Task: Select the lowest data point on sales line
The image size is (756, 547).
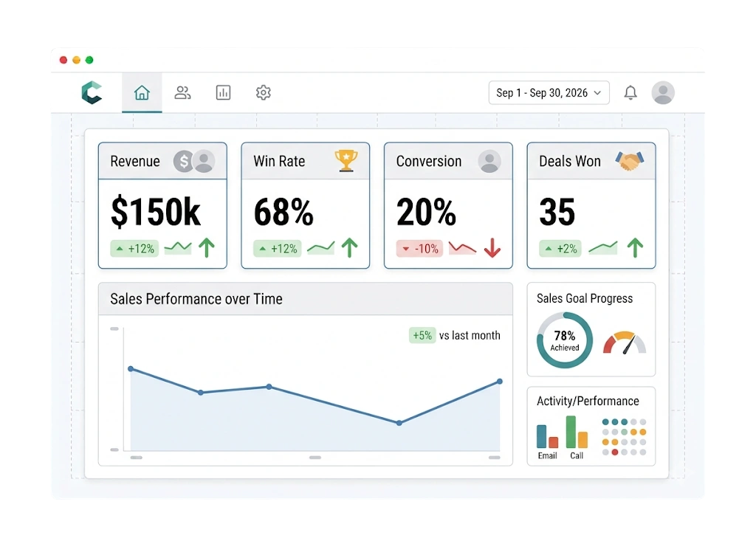Action: click(399, 423)
